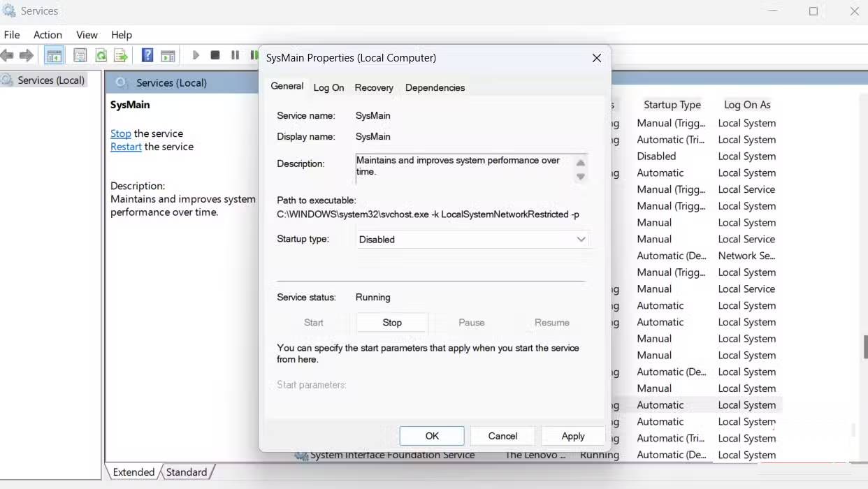The width and height of the screenshot is (868, 489).
Task: Click the Refresh icon on the toolbar
Action: [101, 54]
